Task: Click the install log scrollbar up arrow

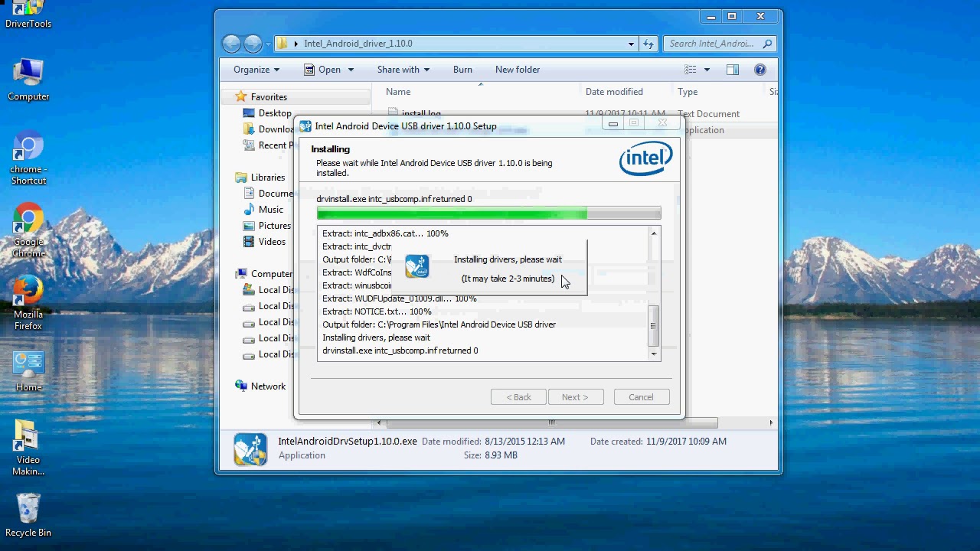Action: [x=654, y=233]
